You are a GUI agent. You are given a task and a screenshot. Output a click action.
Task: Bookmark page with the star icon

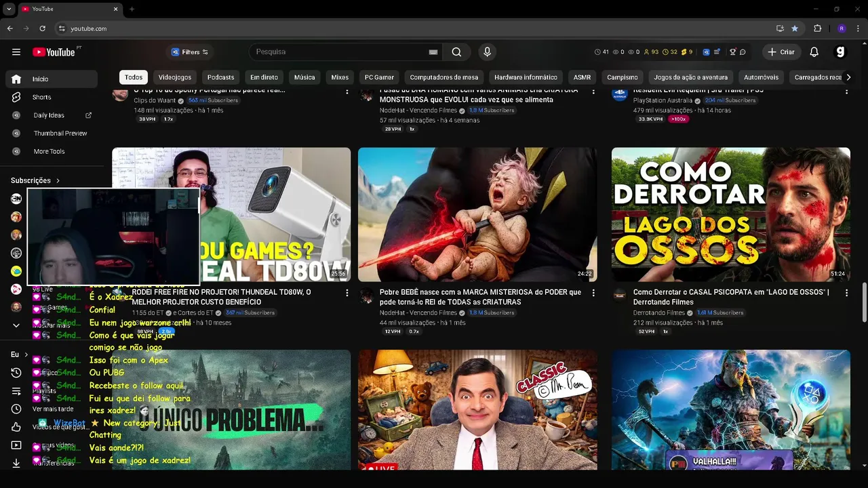[795, 28]
